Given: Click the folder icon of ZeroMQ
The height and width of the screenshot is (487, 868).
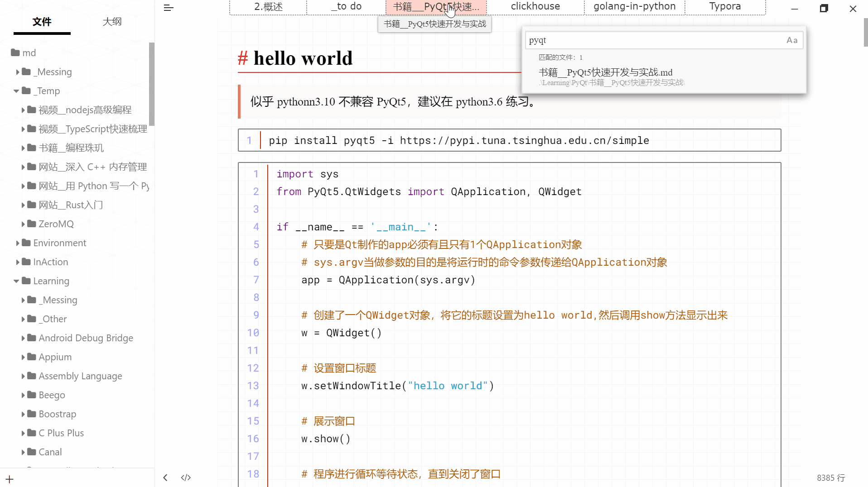Looking at the screenshot, I should tap(32, 224).
